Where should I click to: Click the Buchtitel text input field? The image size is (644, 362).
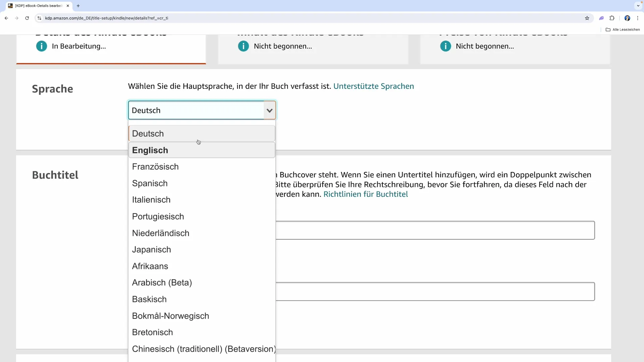click(x=435, y=230)
